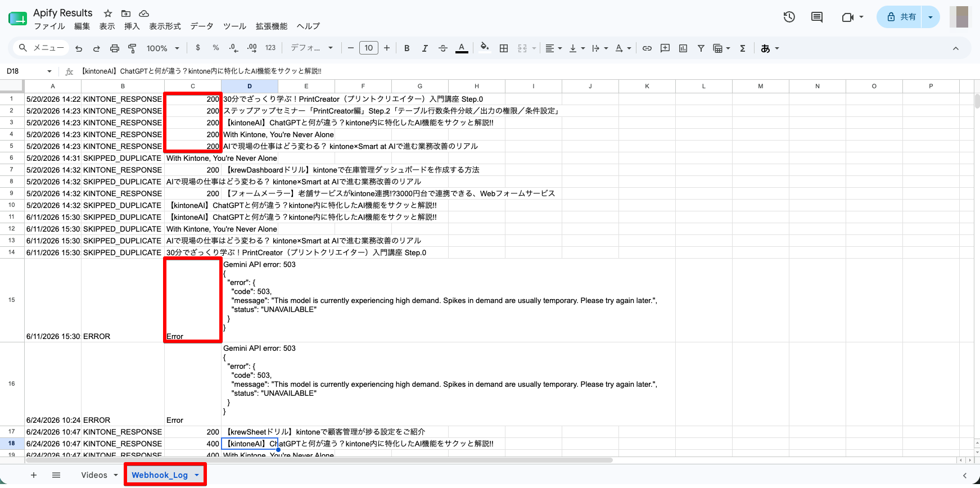Collapse the toolbar with chevron

(x=956, y=48)
